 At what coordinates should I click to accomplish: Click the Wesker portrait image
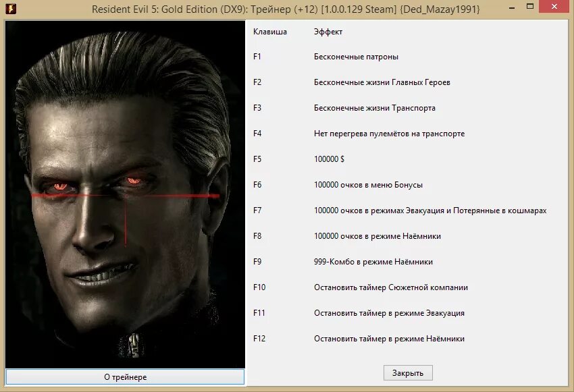(x=125, y=194)
